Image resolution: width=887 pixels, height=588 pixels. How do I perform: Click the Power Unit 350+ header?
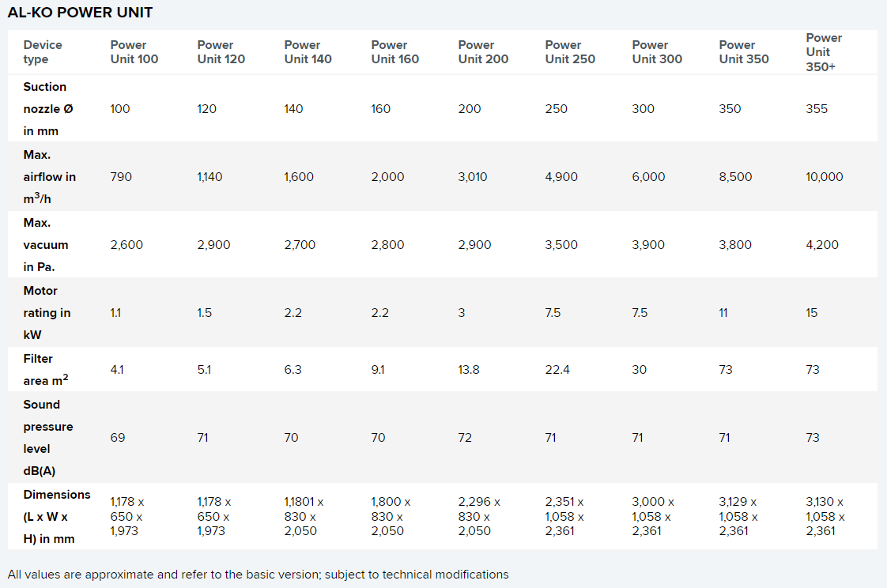824,52
